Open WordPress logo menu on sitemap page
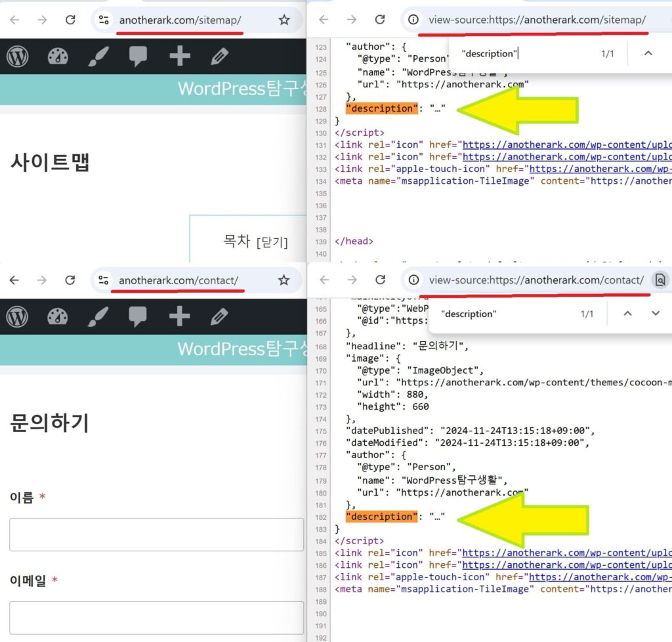 point(18,56)
